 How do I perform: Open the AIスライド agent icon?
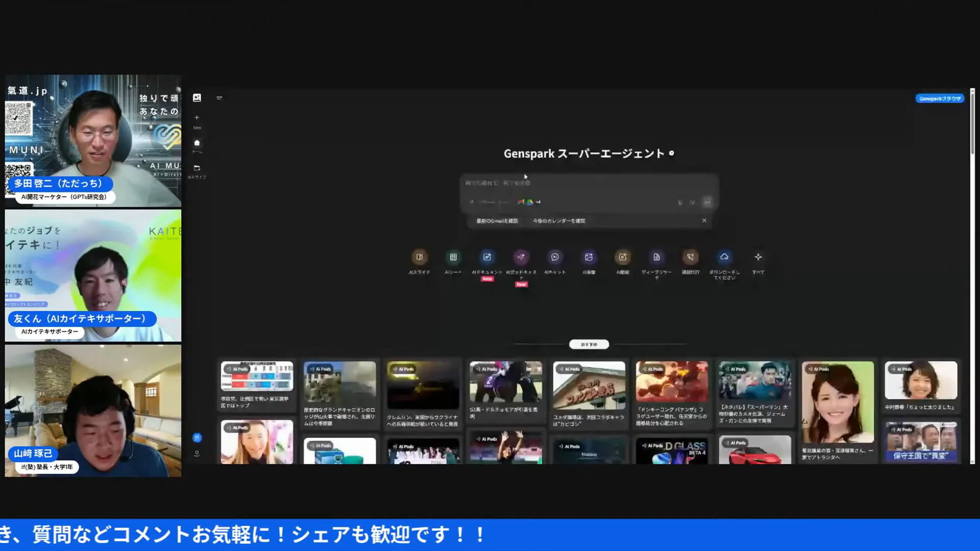point(419,257)
